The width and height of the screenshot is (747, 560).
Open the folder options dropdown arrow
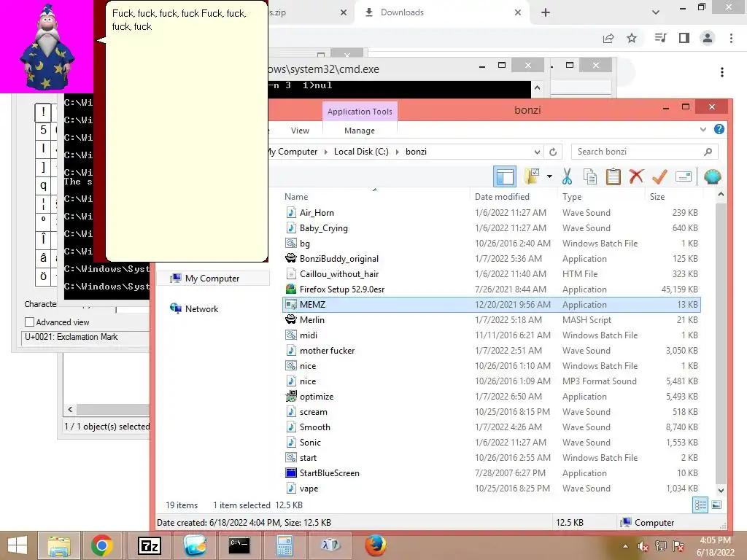(549, 176)
